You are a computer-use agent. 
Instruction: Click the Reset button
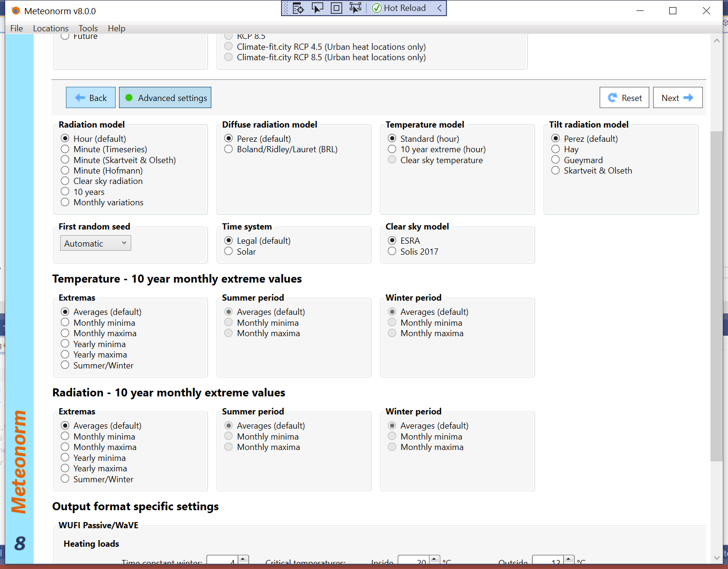click(624, 98)
